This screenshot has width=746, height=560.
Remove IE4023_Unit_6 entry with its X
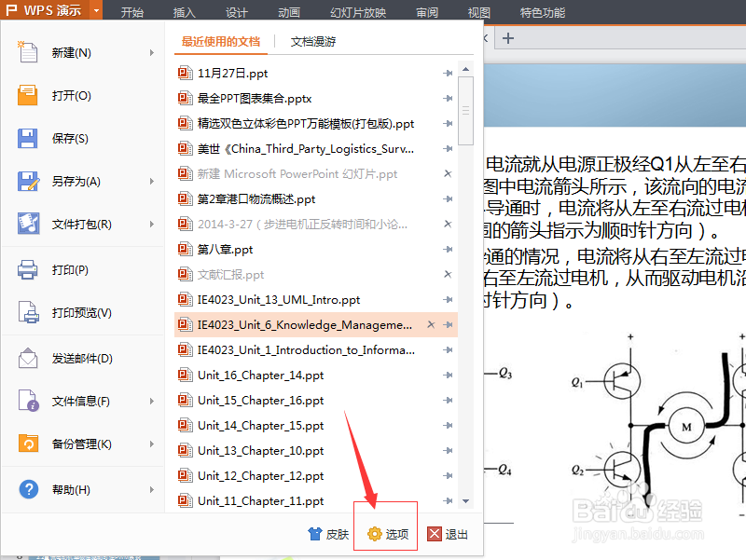click(x=431, y=324)
